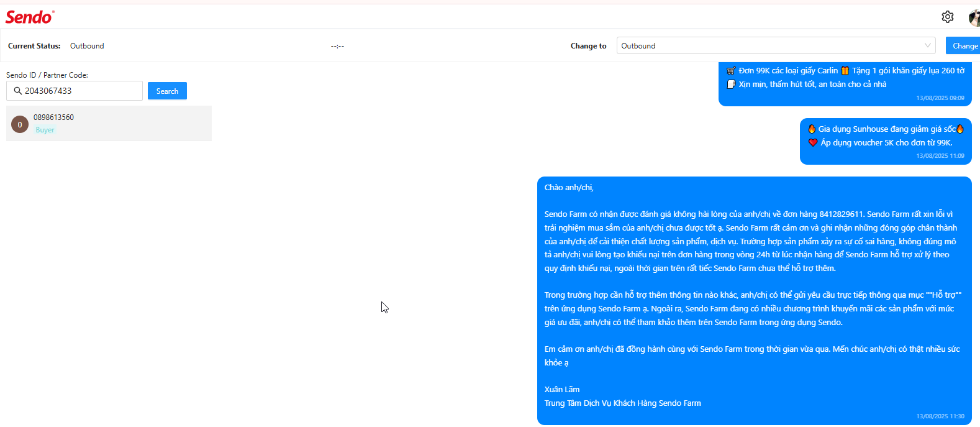The image size is (980, 427).
Task: Click the Search button
Action: click(x=167, y=91)
